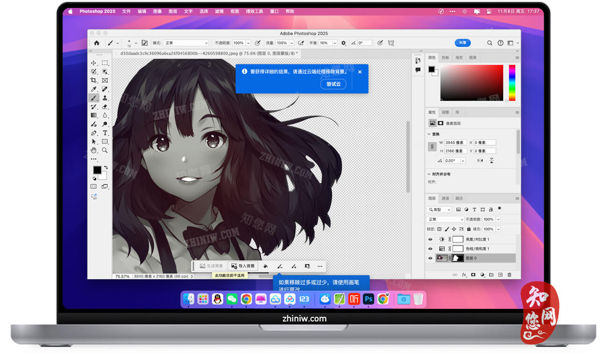Viewport: 607px width, 364px height.
Task: Switch to the 色板 tab
Action: point(445,57)
